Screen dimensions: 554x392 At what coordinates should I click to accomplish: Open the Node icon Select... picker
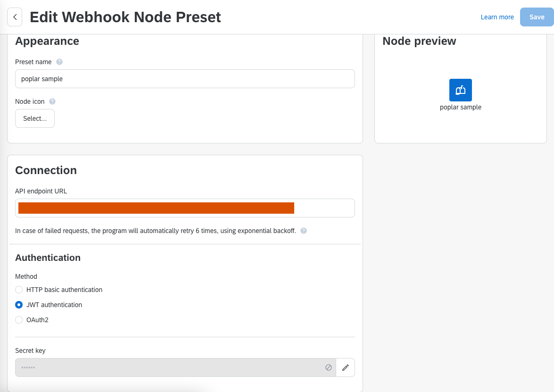click(x=34, y=118)
